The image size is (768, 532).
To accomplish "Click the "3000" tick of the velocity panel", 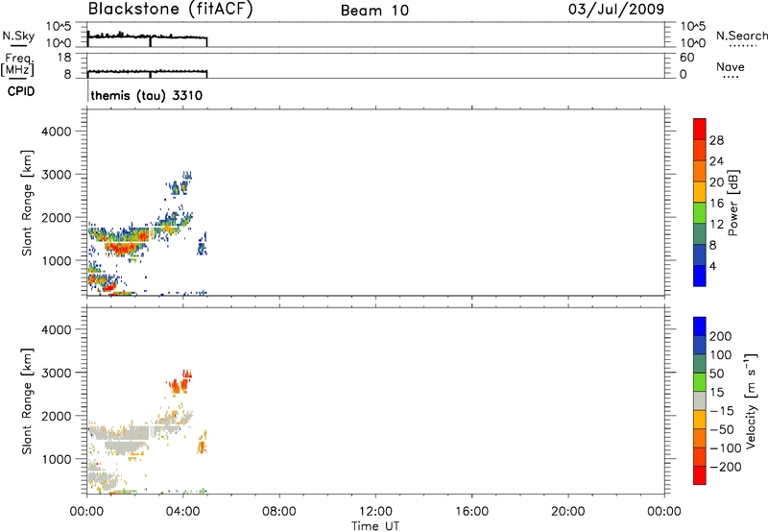I will 56,373.
